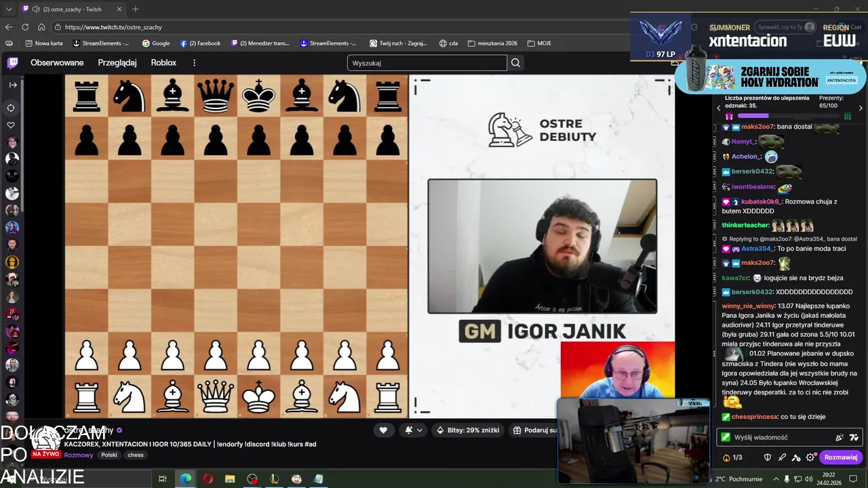
Task: Open chat shield mode icon
Action: pos(768,457)
